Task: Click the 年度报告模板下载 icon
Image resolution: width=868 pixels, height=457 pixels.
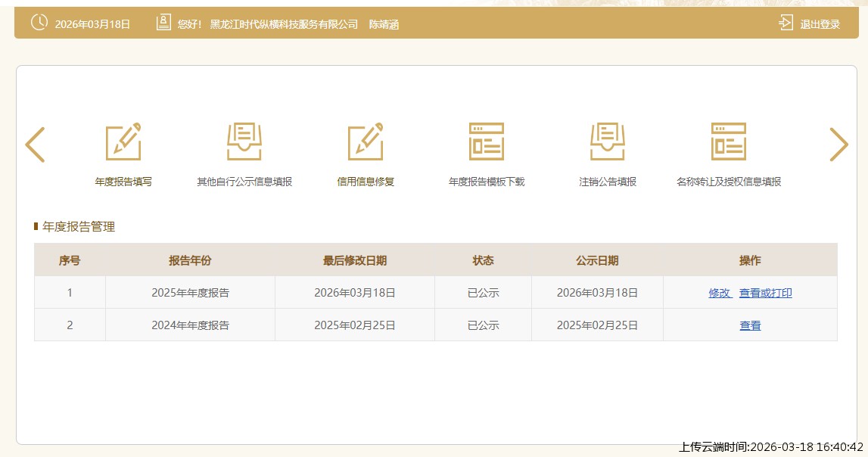Action: pyautogui.click(x=487, y=141)
